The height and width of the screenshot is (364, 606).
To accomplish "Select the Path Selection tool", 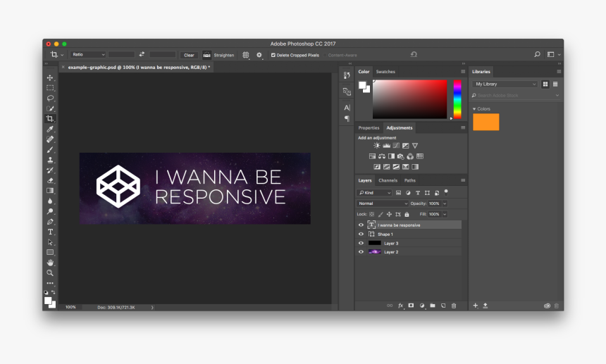I will [50, 242].
